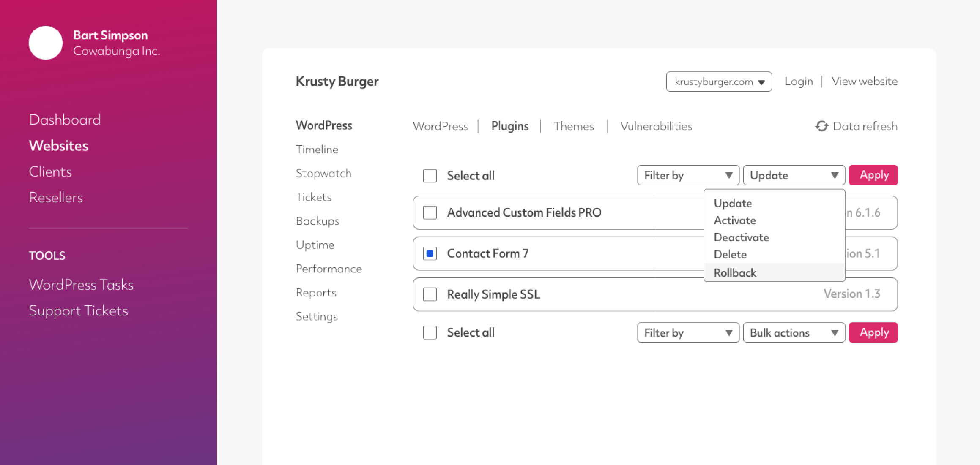Uncheck the Contact Form 7 checkbox
Image resolution: width=980 pixels, height=465 pixels.
(430, 253)
